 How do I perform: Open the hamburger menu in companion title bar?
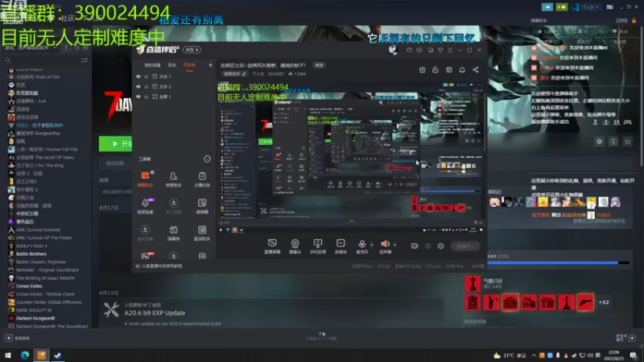click(450, 50)
